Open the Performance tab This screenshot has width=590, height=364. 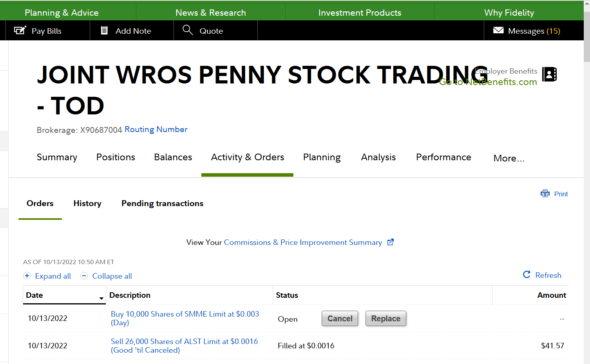pos(443,157)
